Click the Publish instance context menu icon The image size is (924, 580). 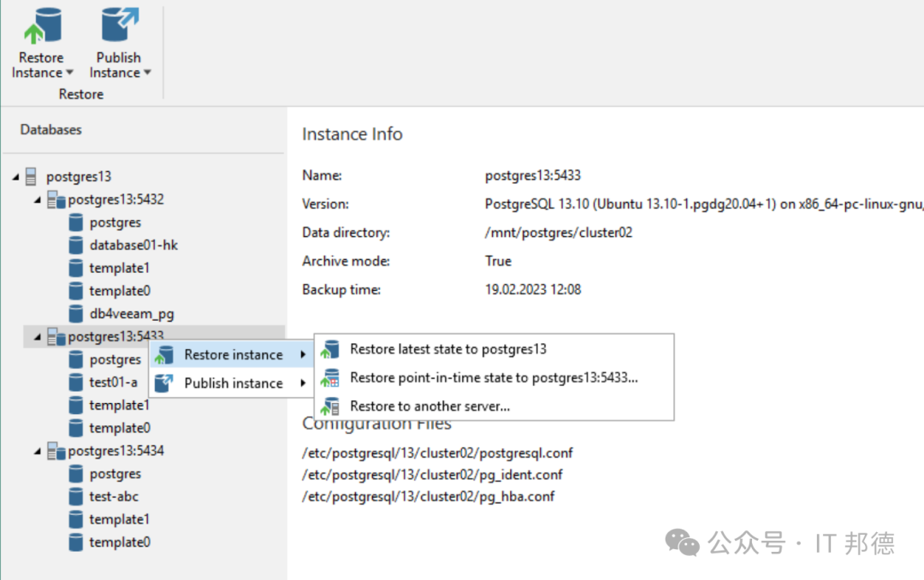pos(163,383)
